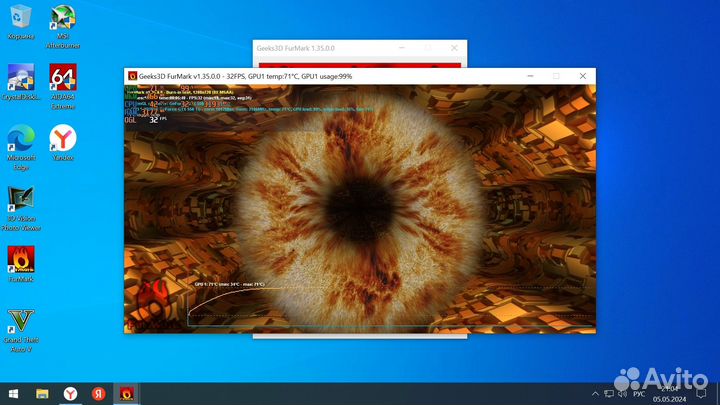
Task: Show hidden system tray icons
Action: click(x=595, y=394)
